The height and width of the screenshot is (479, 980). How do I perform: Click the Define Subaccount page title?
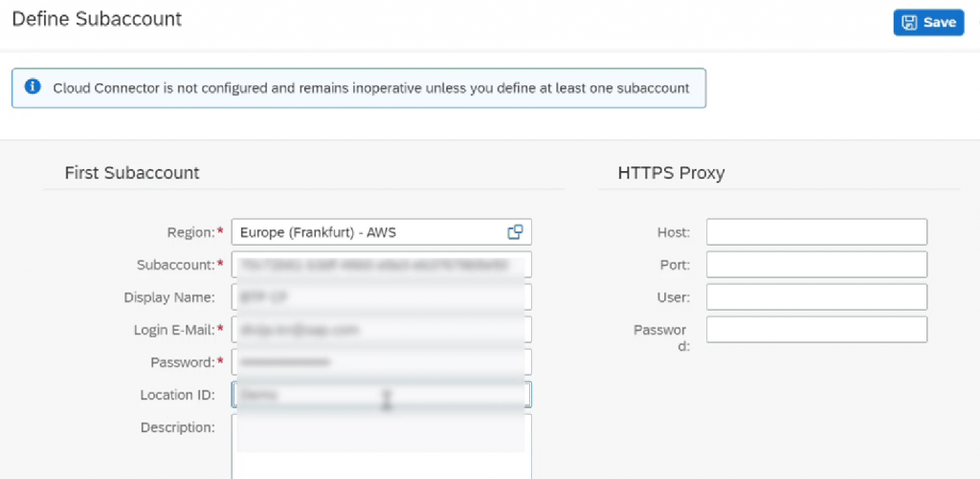(97, 19)
